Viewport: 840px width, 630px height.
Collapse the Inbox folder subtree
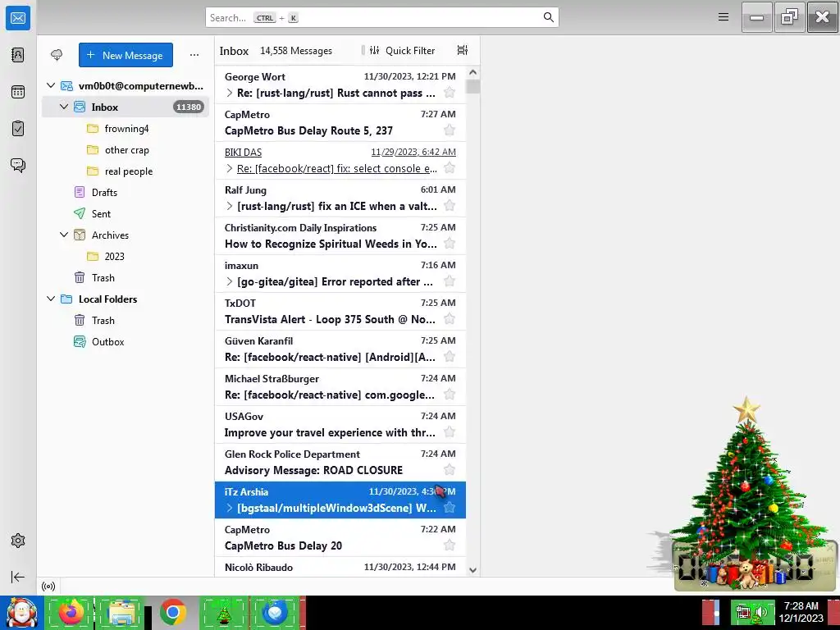pos(64,107)
